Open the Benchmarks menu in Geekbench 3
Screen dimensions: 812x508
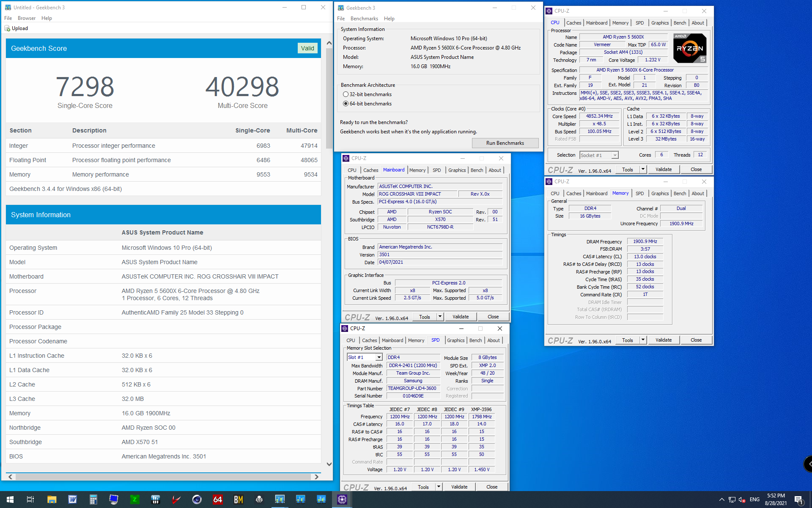click(x=364, y=19)
